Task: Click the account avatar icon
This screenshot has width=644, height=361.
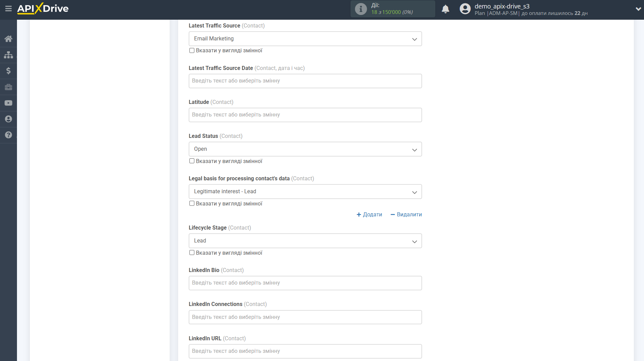Action: point(465,9)
